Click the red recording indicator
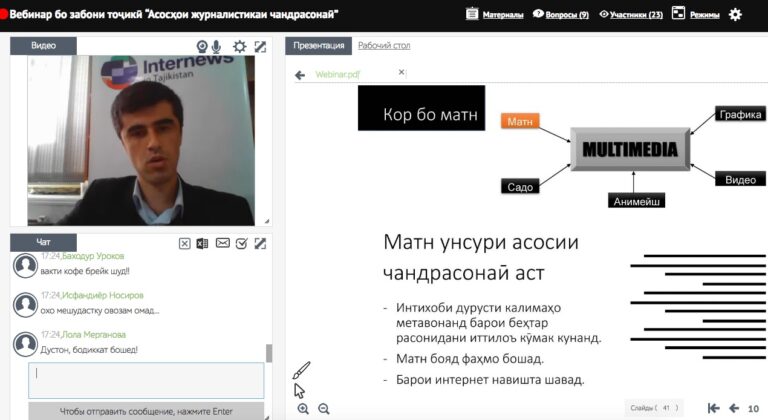768x420 pixels. pos(3,14)
